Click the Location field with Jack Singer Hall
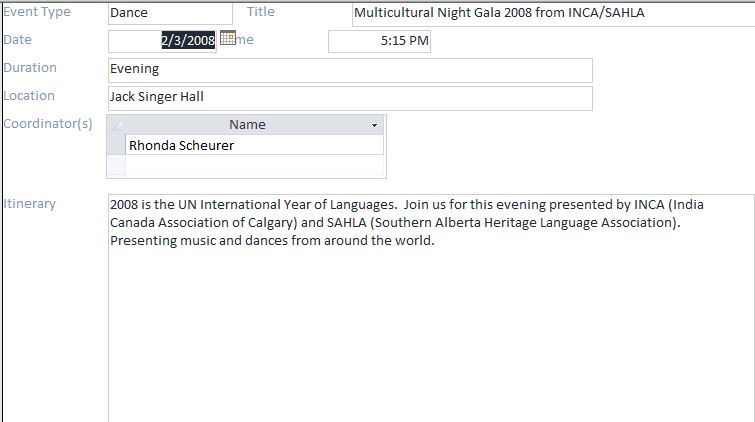The height and width of the screenshot is (422, 755). 350,98
